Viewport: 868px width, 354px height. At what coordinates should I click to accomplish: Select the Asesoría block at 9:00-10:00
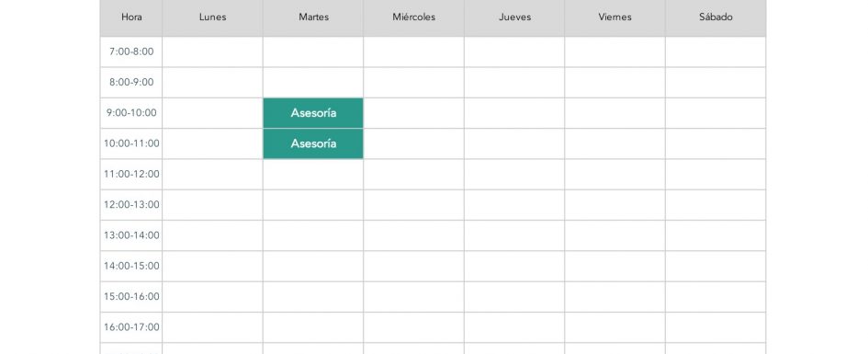[x=313, y=113]
